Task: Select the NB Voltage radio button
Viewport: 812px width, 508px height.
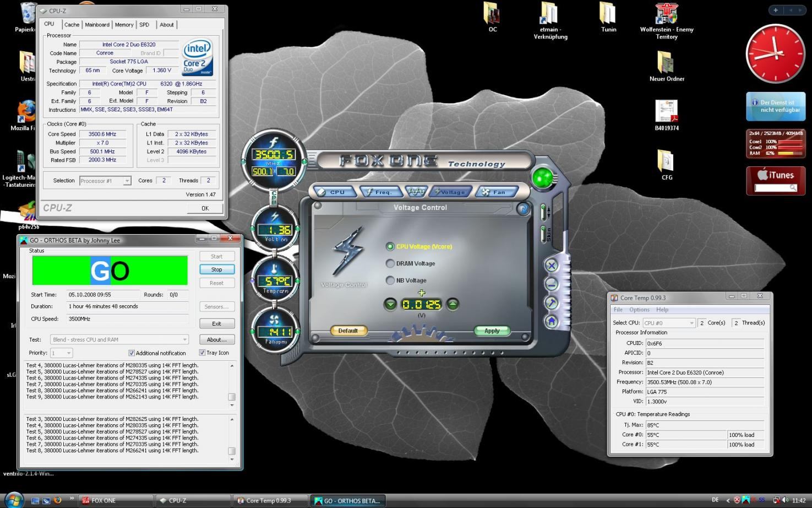Action: click(390, 280)
